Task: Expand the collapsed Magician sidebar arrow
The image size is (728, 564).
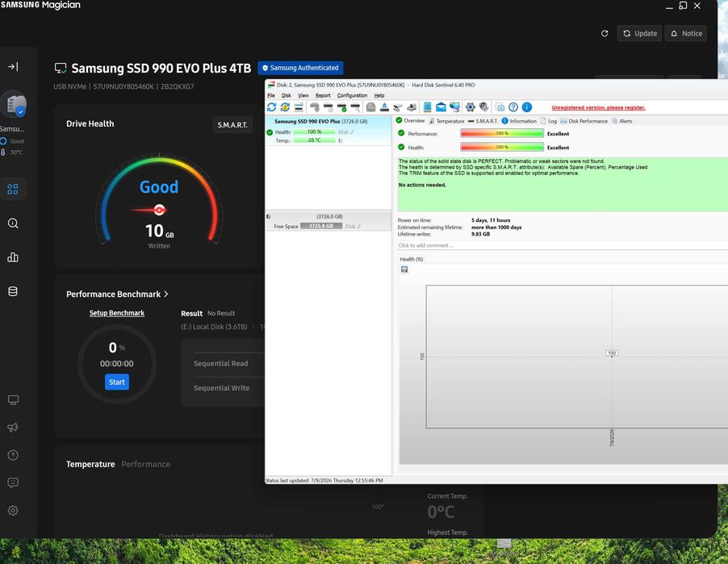Action: pos(13,66)
